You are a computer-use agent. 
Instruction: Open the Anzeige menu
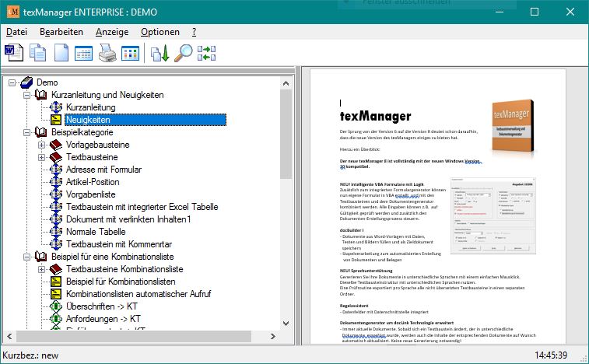[112, 32]
